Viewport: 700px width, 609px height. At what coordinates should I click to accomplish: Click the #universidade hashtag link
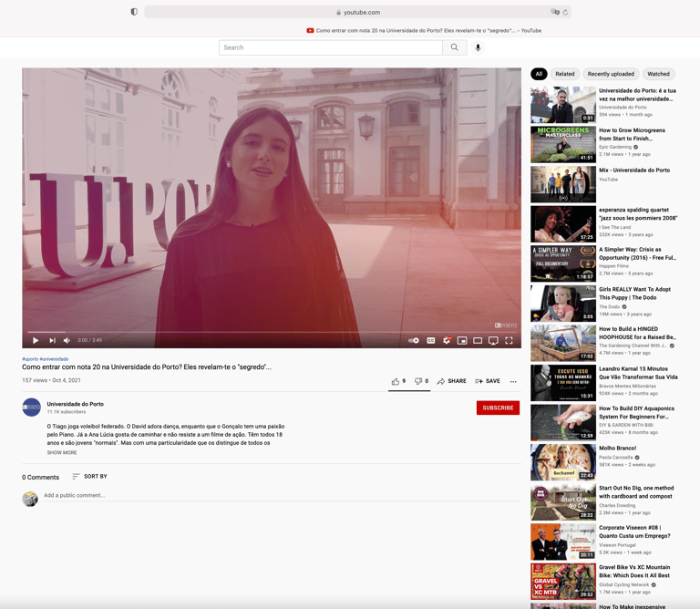(54, 359)
